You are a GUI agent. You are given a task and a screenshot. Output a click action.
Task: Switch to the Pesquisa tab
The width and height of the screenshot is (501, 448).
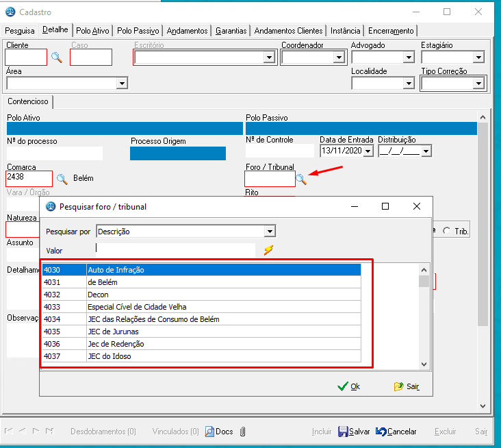pos(19,31)
